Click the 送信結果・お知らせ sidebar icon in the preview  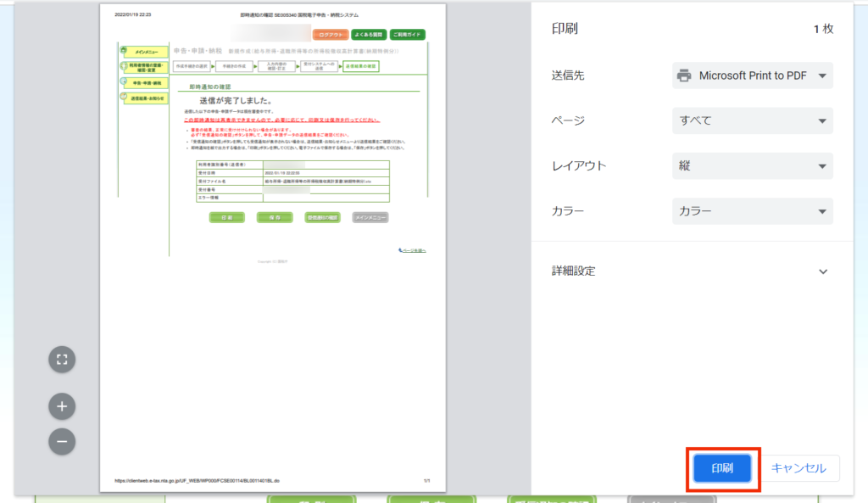[x=125, y=98]
